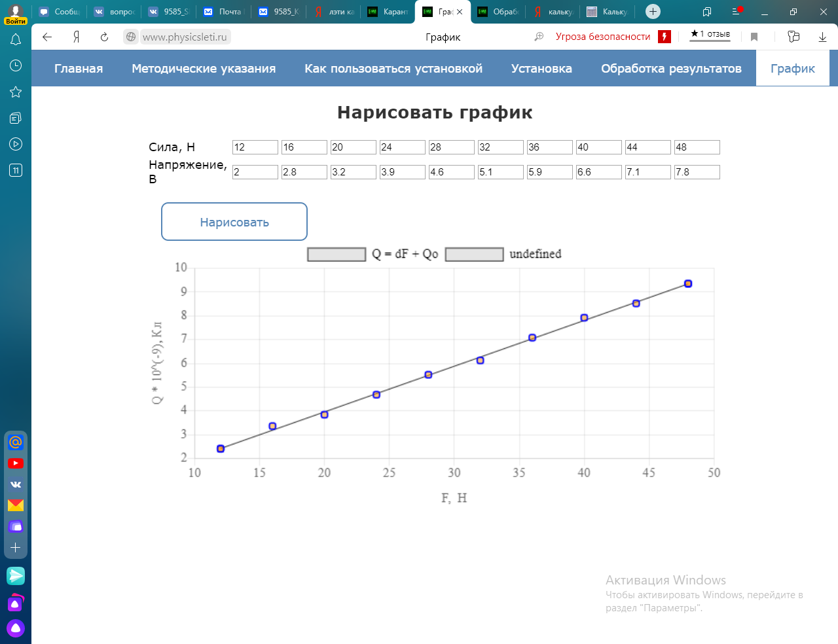Open the tabs counter icon showing 11
Viewport: 838px width, 644px height.
(x=16, y=170)
